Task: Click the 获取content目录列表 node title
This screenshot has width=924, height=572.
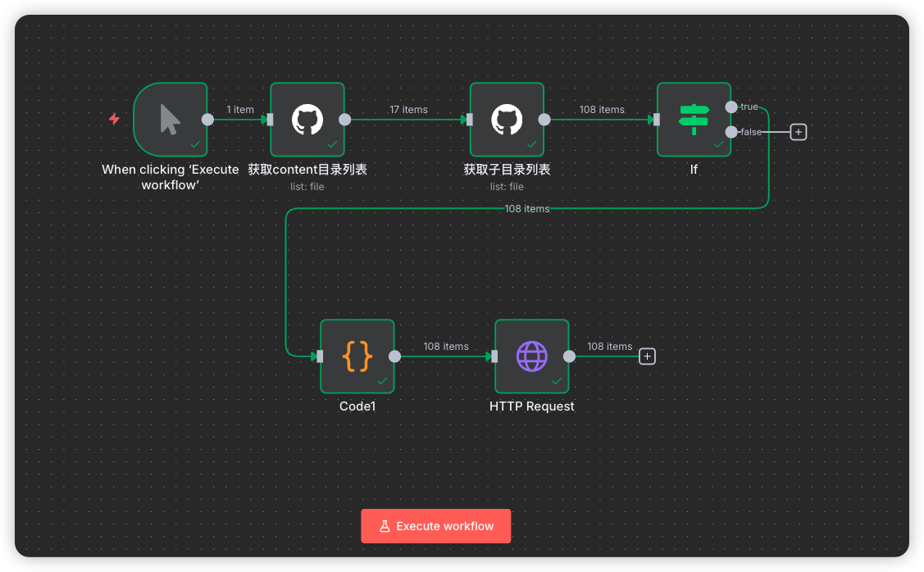Action: pyautogui.click(x=307, y=170)
